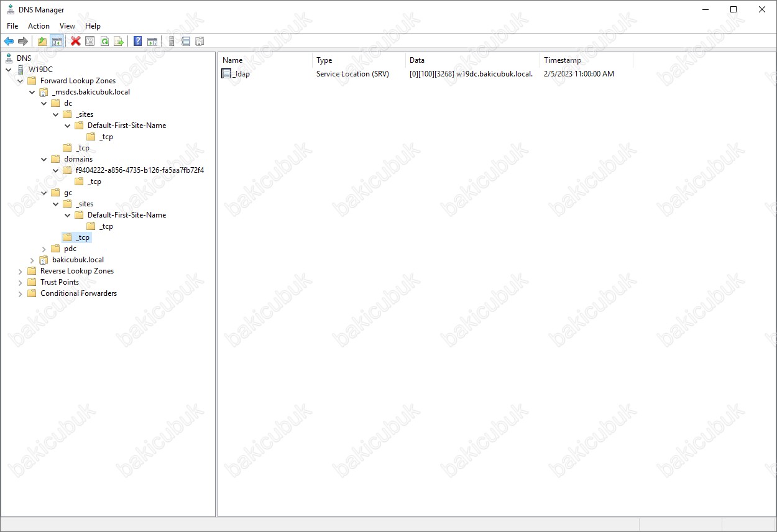Expand the Trust Points node
Screen dimensions: 777x532
tap(21, 282)
